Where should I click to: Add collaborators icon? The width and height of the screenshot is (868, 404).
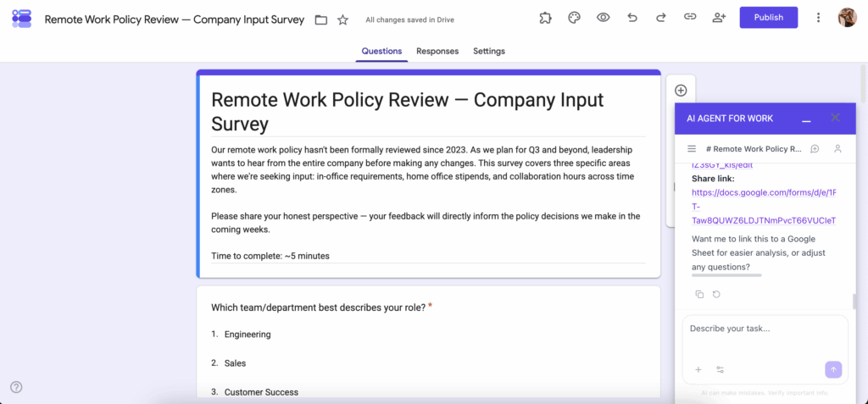click(x=719, y=18)
